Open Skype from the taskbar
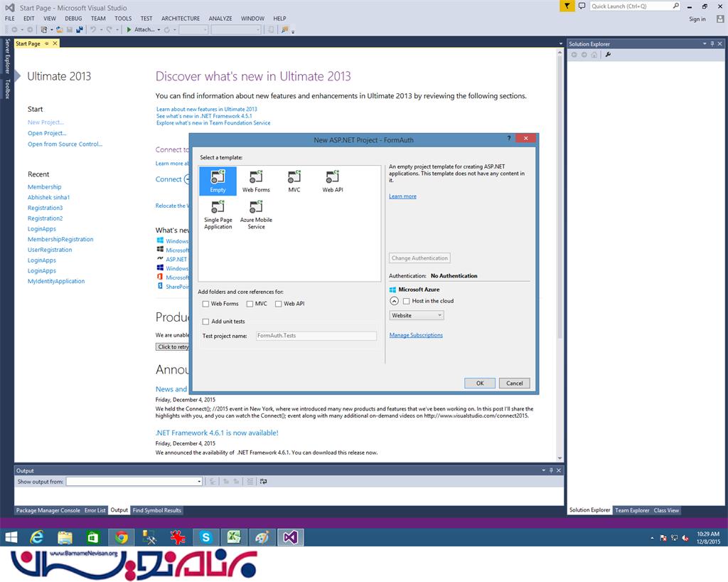This screenshot has height=582, width=728. tap(205, 537)
